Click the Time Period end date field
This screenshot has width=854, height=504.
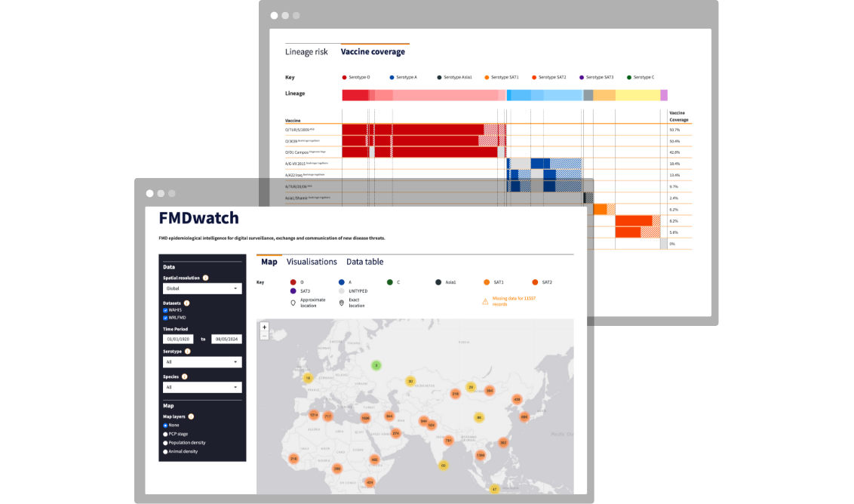(x=226, y=339)
